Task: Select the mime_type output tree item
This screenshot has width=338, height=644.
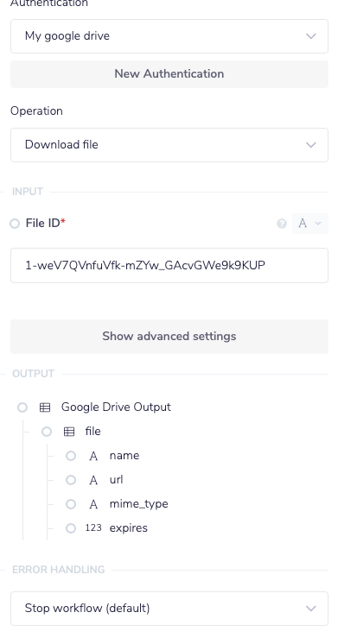Action: 138,504
